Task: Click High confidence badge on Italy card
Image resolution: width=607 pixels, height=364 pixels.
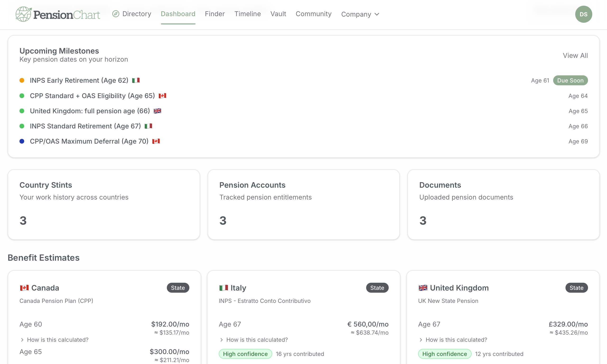Action: click(x=245, y=354)
